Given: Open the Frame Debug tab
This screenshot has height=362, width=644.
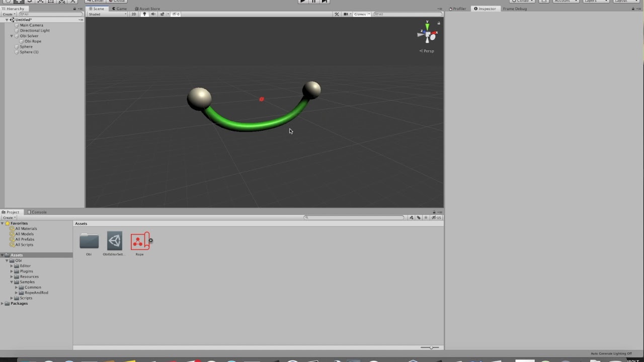Looking at the screenshot, I should [515, 9].
